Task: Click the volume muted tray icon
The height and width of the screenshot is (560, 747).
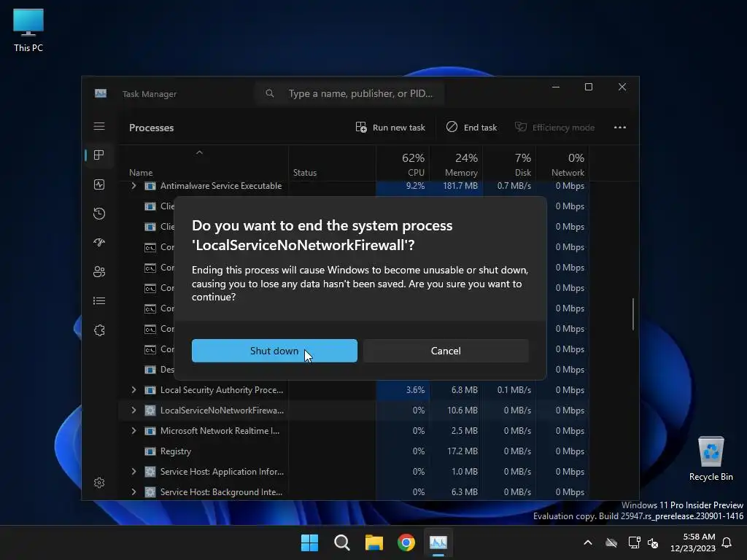Action: (653, 542)
